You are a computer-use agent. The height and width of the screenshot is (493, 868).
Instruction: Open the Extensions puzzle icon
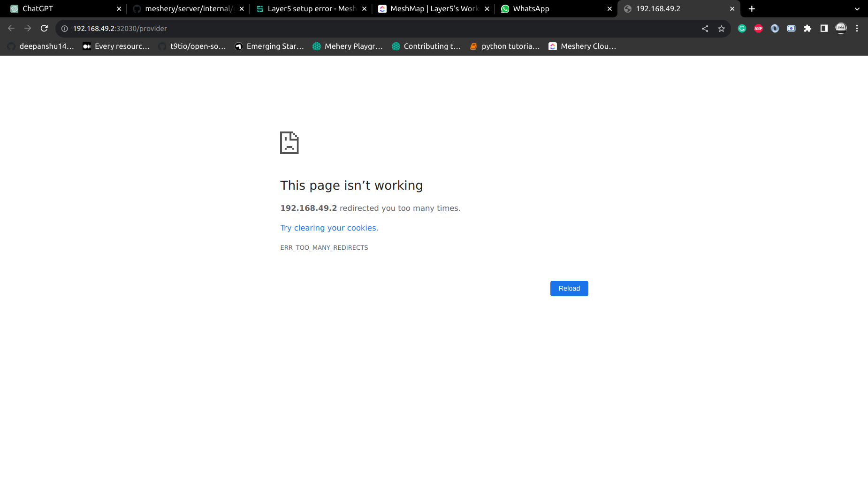coord(807,29)
